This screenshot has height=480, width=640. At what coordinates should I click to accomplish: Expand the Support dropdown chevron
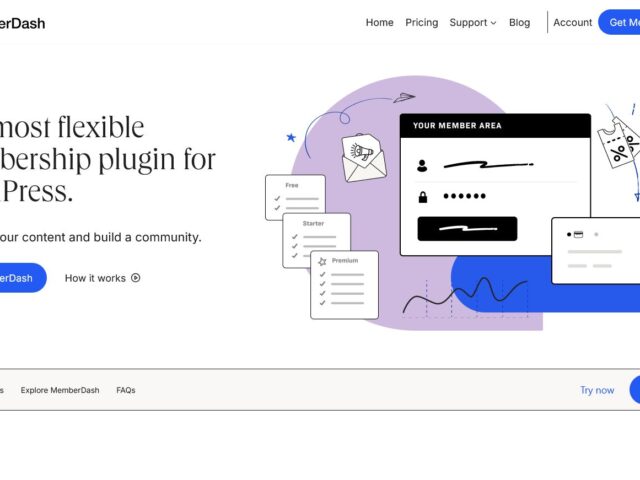click(493, 23)
